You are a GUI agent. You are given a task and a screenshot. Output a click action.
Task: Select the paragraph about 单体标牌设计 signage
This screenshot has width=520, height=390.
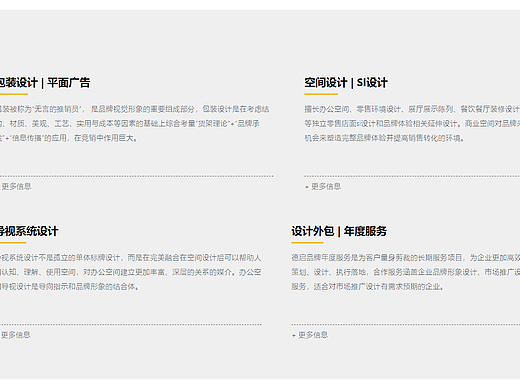pos(131,272)
